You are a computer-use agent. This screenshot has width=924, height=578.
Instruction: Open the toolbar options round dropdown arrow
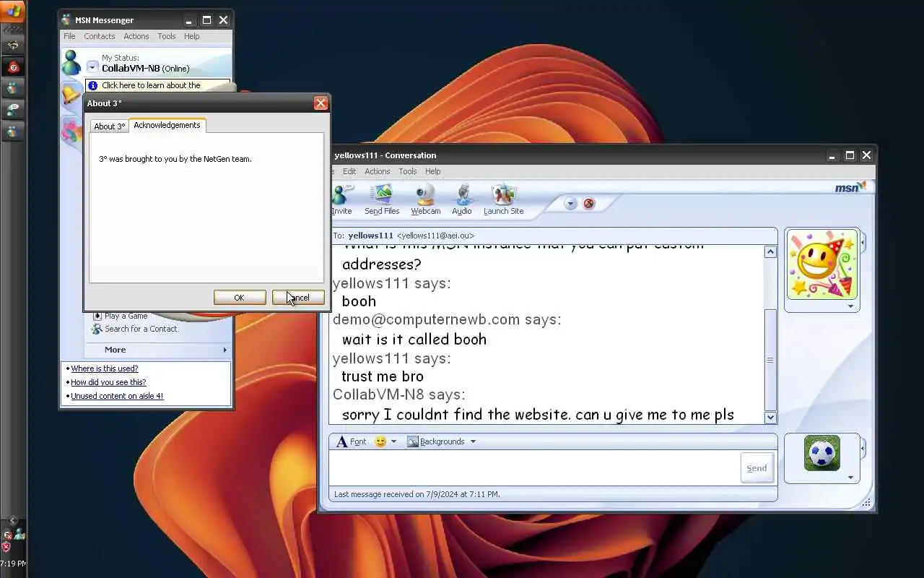point(570,204)
